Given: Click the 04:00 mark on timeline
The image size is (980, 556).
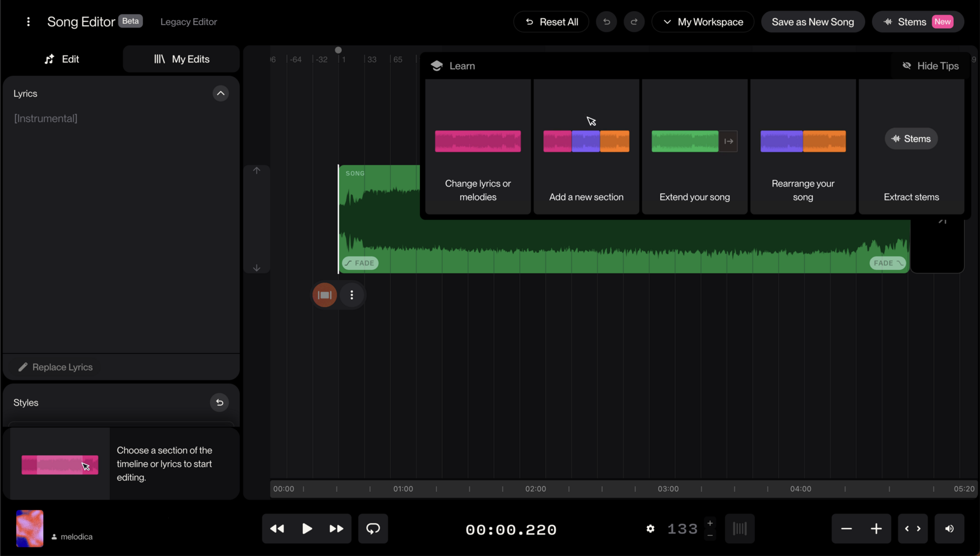Looking at the screenshot, I should pyautogui.click(x=800, y=489).
